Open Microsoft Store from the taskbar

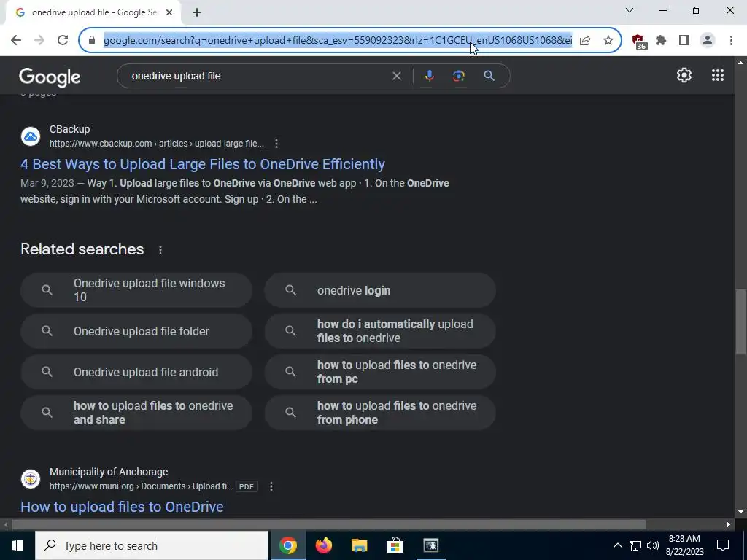pyautogui.click(x=395, y=545)
